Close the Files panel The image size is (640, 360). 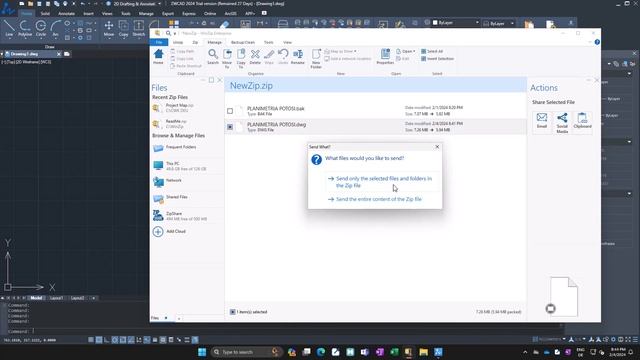click(x=220, y=80)
